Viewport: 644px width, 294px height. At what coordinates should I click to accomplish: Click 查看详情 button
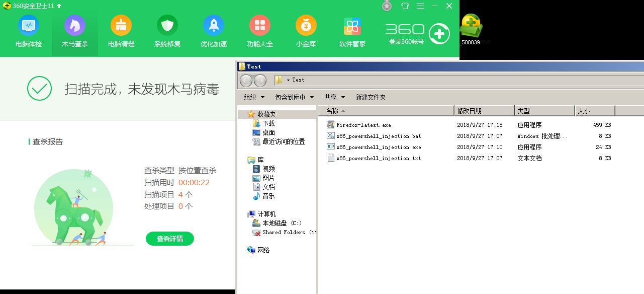pyautogui.click(x=170, y=239)
